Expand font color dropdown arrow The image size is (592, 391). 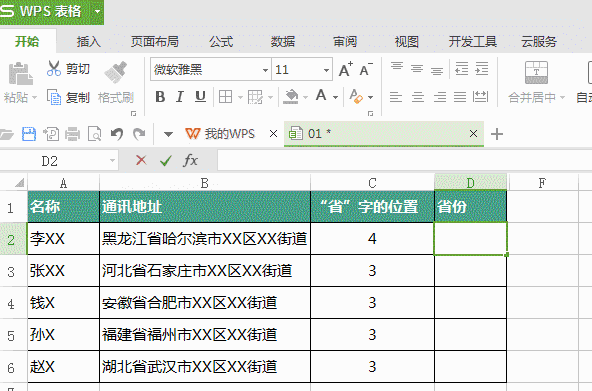(x=335, y=98)
